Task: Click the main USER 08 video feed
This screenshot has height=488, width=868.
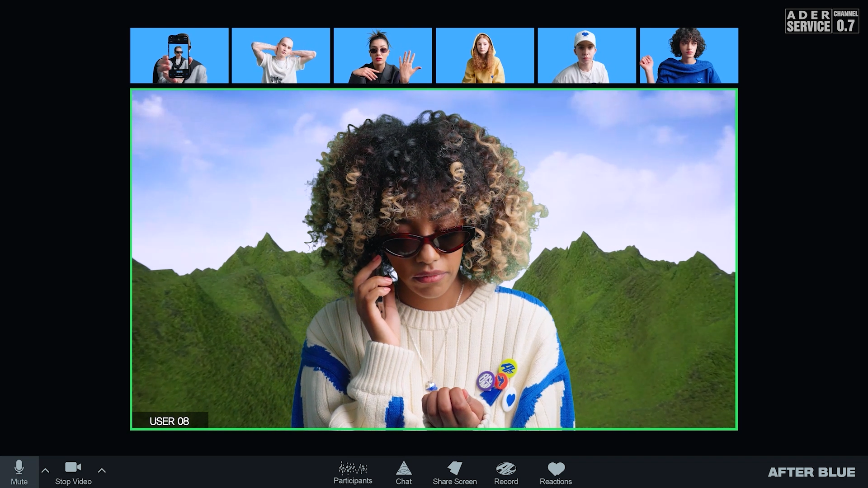Action: 434,259
